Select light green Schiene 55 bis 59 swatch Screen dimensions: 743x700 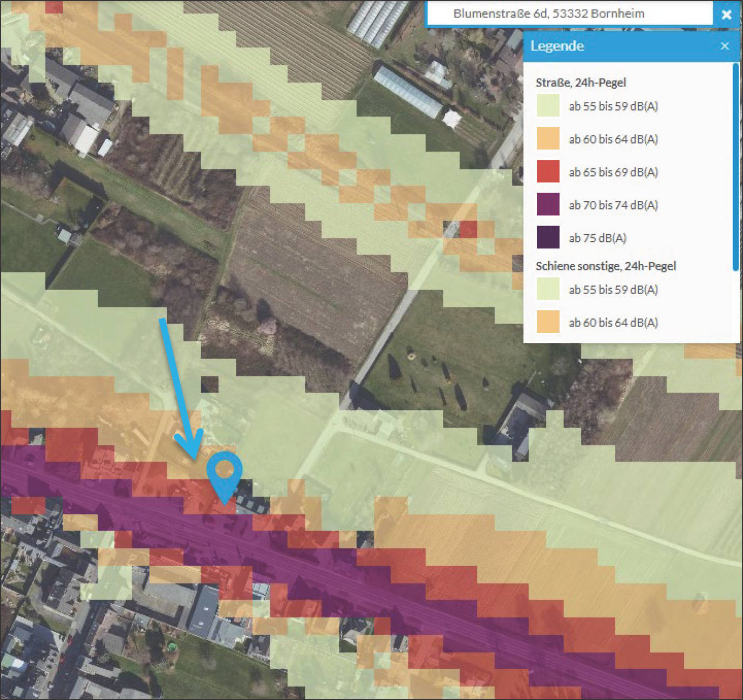tap(548, 289)
